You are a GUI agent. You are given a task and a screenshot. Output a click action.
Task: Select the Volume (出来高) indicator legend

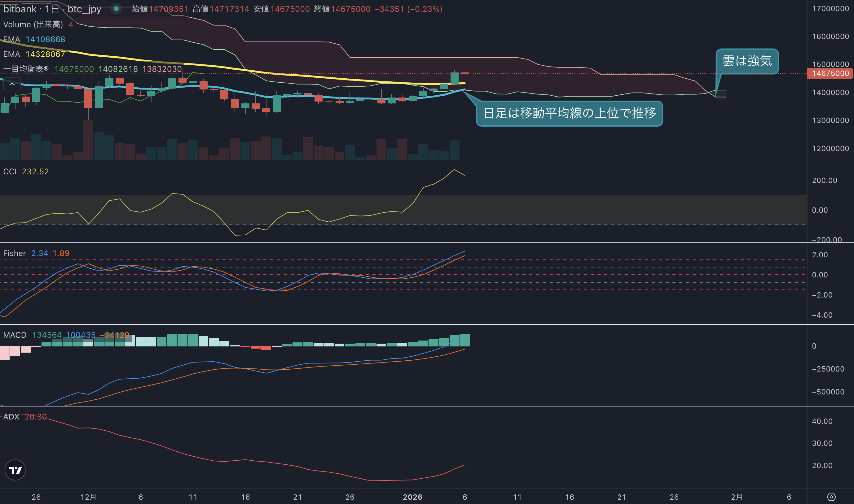pos(38,24)
